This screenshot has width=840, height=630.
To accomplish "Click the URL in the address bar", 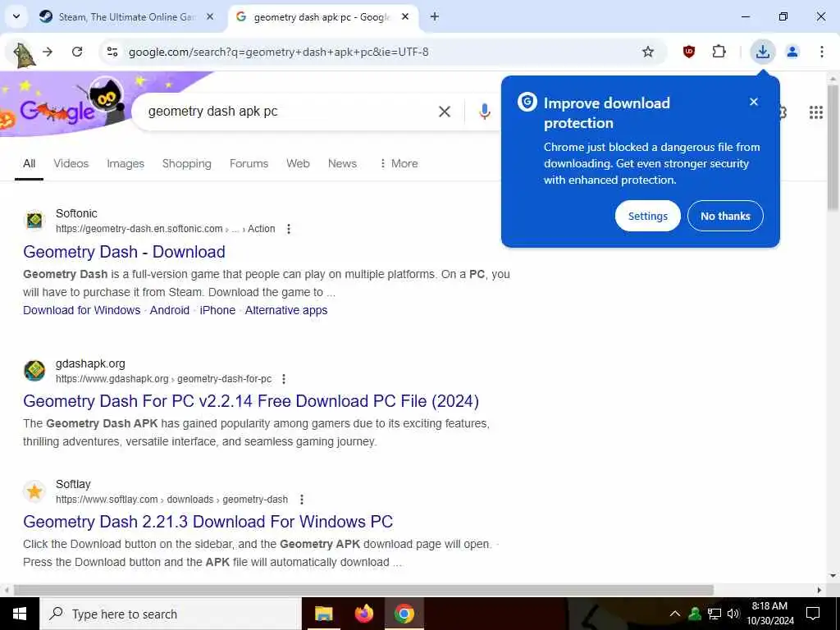I will coord(279,52).
